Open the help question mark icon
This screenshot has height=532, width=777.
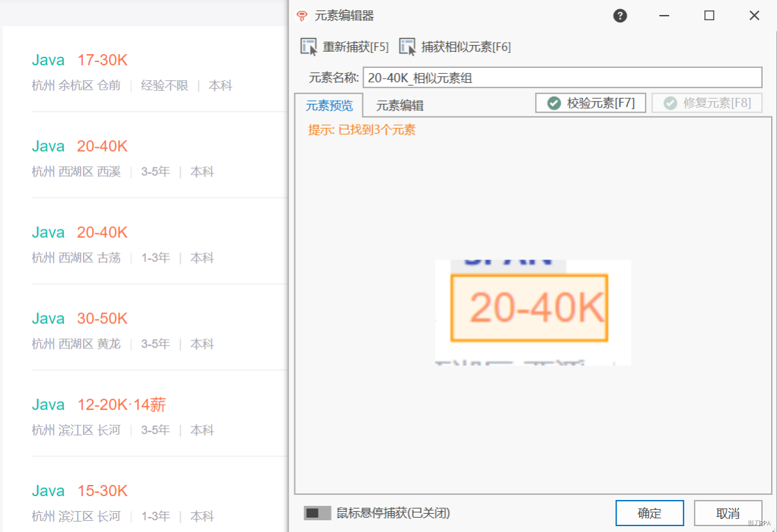620,16
